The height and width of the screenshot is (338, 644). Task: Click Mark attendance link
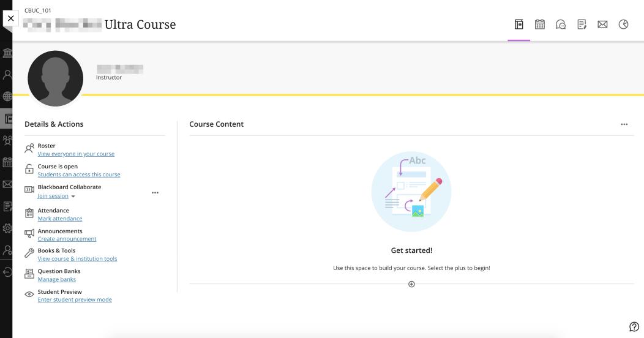click(x=60, y=219)
